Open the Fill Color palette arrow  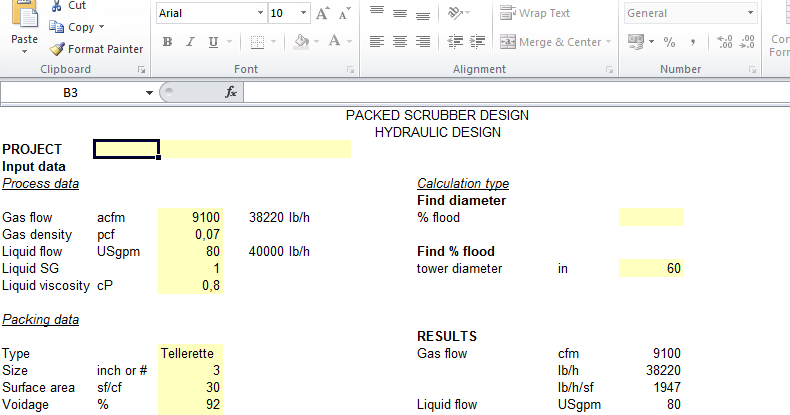316,42
